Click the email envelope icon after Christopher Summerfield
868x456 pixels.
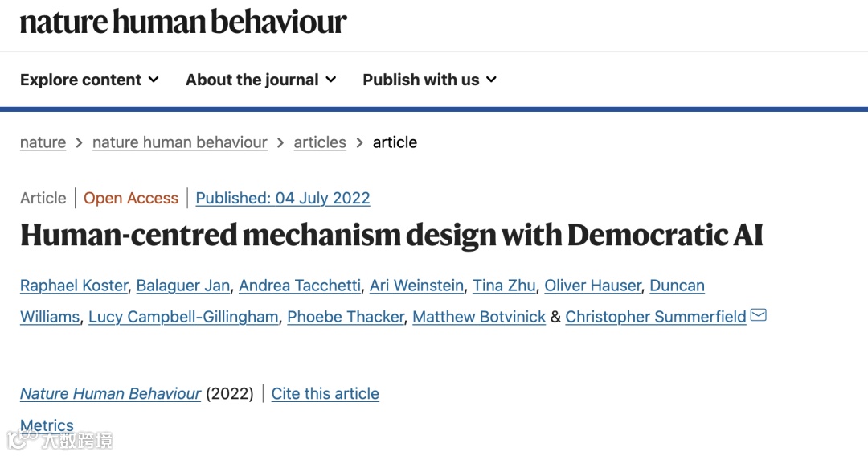(758, 315)
